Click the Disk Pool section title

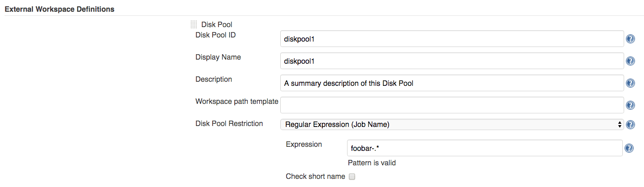pos(217,24)
